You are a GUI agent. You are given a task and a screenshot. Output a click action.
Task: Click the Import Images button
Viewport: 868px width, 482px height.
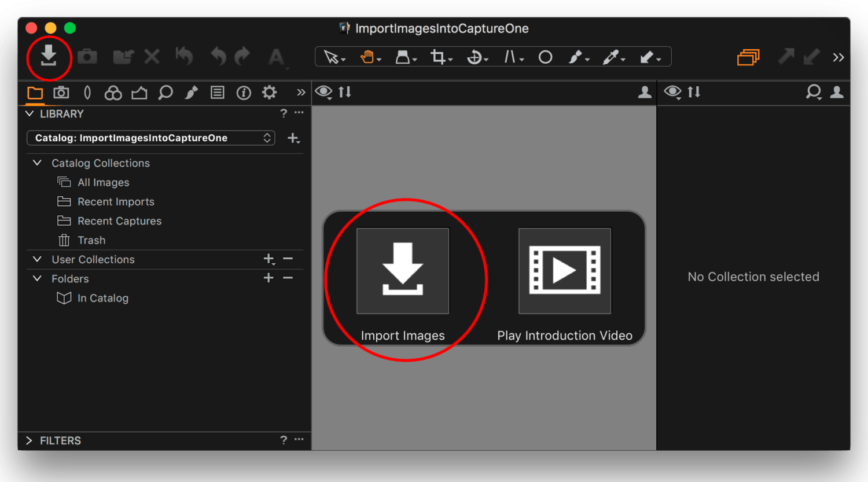pos(403,271)
